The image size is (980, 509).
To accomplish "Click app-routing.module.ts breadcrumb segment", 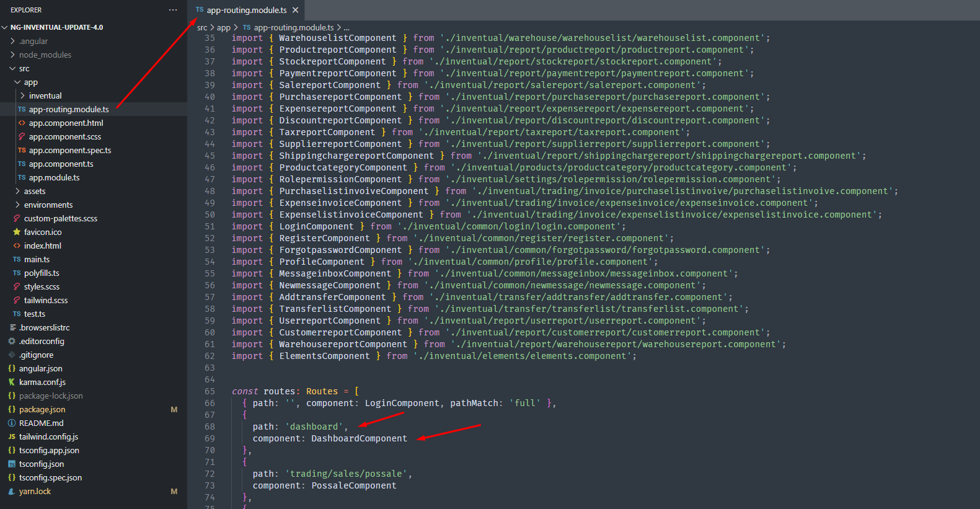I will (x=293, y=27).
